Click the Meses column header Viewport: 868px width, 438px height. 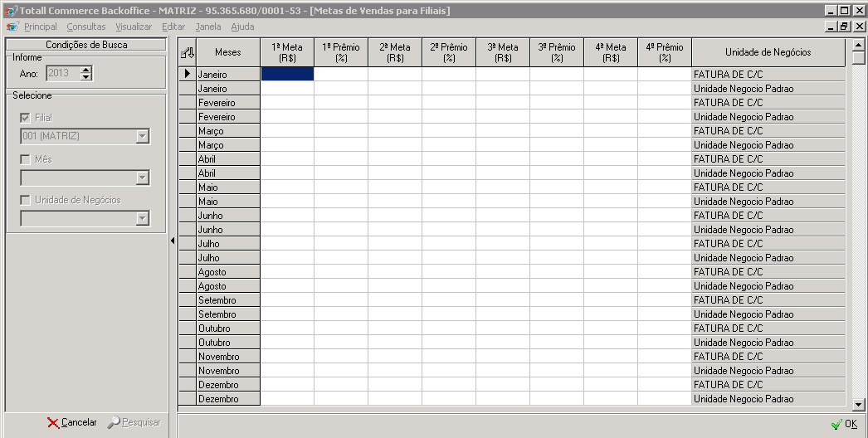(x=228, y=52)
